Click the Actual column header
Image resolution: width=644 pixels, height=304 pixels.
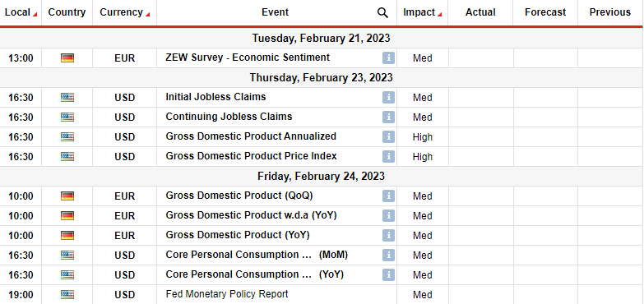(480, 12)
